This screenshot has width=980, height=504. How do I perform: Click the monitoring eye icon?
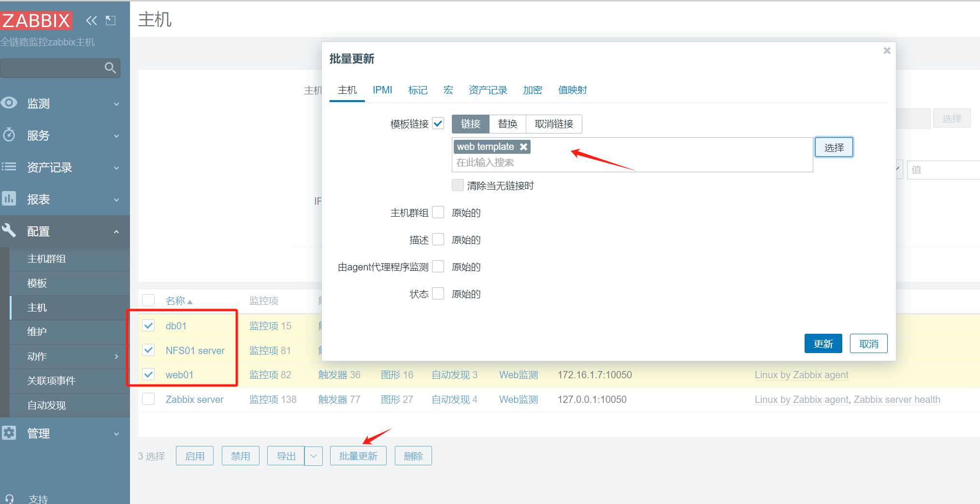[9, 103]
